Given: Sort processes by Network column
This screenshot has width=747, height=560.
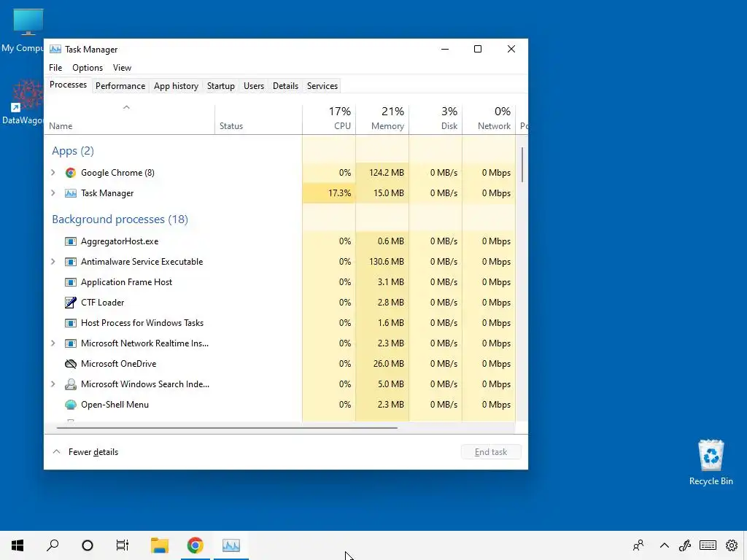Looking at the screenshot, I should click(x=489, y=119).
